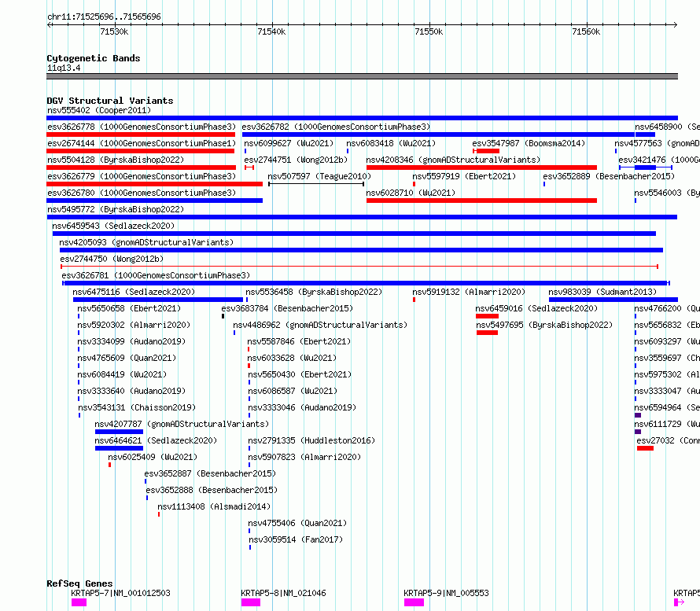Click nsv4205093 gnomADStructuralVariants label

pos(146,242)
